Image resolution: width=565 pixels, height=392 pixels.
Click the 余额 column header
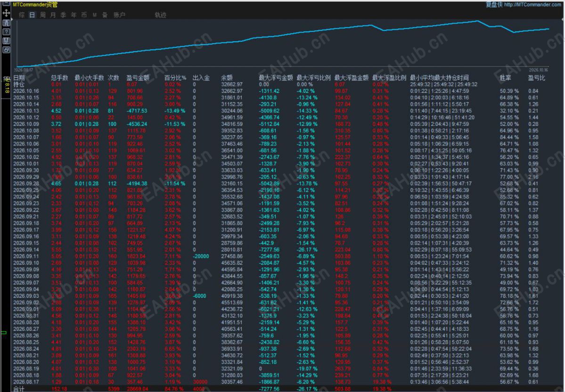[227, 77]
